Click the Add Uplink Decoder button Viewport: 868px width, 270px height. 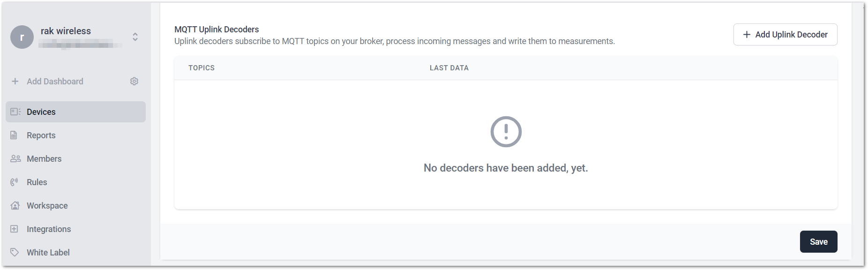[785, 35]
